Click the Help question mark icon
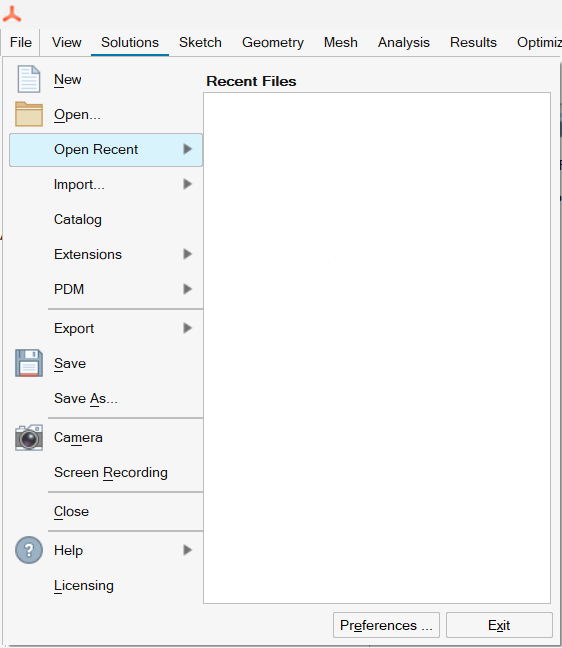Viewport: 562px width, 648px height. (29, 550)
